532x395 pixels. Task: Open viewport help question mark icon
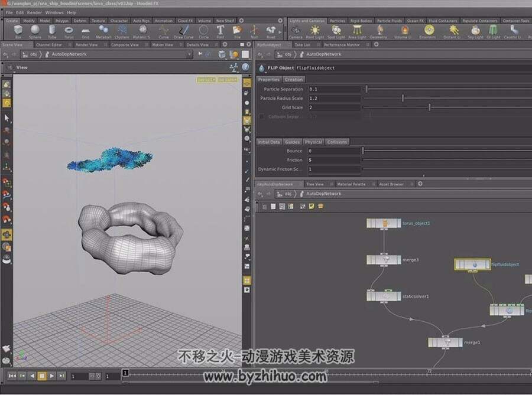[246, 67]
